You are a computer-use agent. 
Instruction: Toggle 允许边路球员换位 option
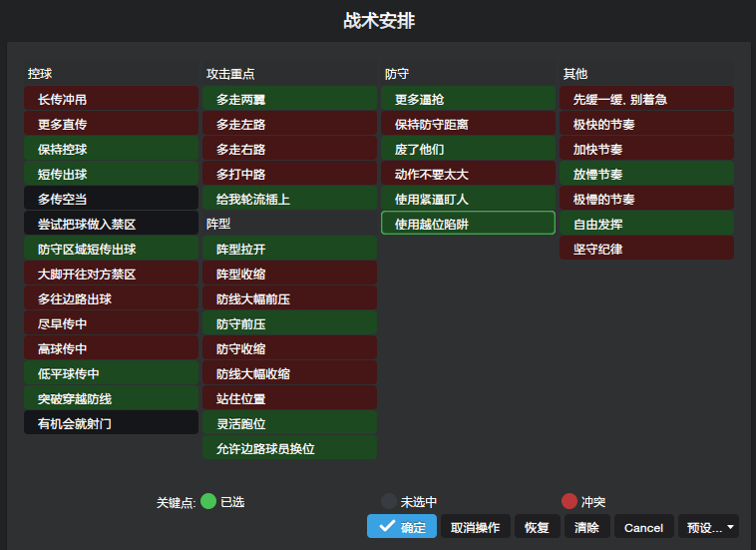click(x=289, y=448)
